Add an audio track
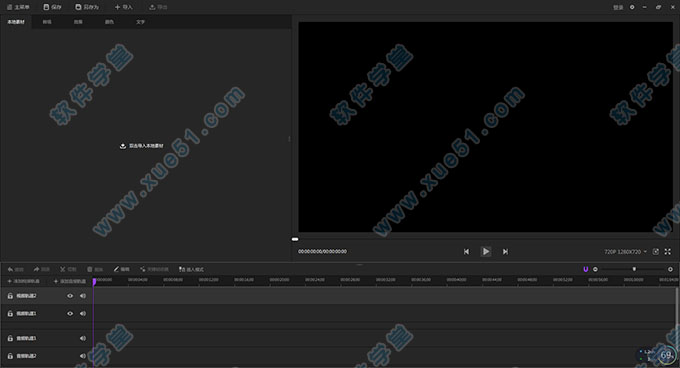The width and height of the screenshot is (680, 368). (x=70, y=281)
